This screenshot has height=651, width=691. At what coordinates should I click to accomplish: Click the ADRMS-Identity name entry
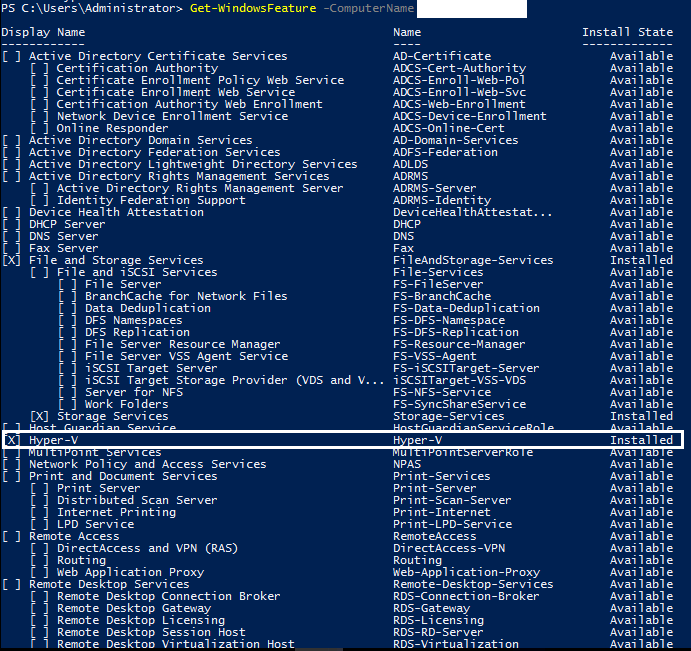442,200
